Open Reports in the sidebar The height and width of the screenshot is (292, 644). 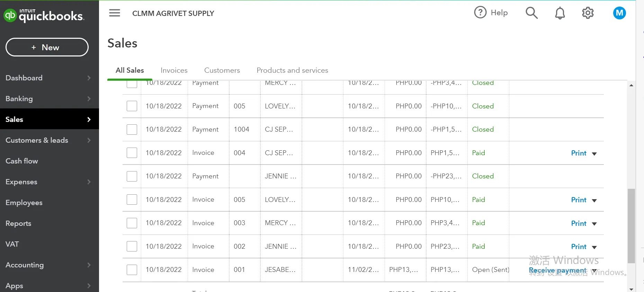click(x=18, y=223)
